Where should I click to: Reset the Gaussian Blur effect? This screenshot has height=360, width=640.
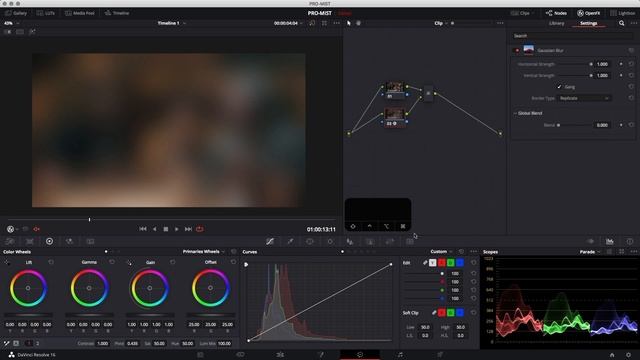click(x=631, y=50)
